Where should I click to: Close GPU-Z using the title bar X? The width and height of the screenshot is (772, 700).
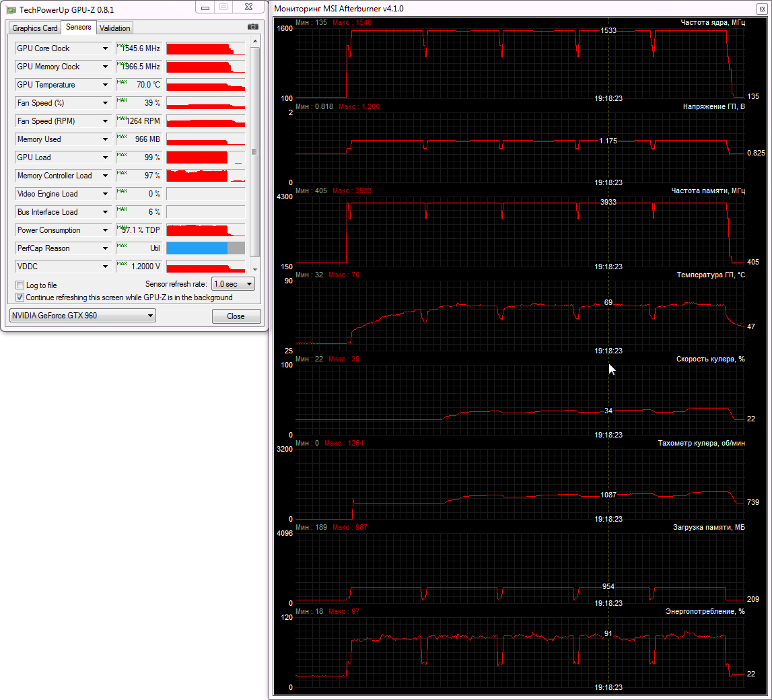pyautogui.click(x=248, y=7)
